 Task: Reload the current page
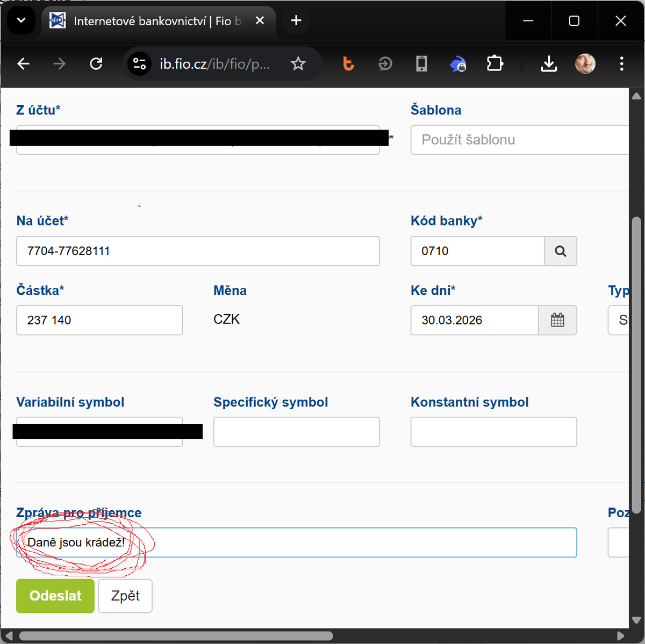(x=96, y=64)
